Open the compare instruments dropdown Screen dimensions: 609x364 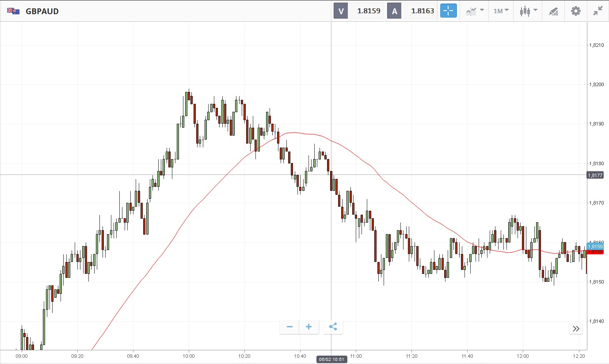pos(475,11)
